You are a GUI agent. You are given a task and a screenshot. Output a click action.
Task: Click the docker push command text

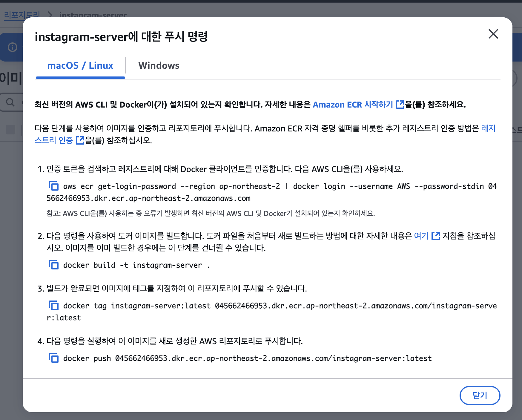247,358
